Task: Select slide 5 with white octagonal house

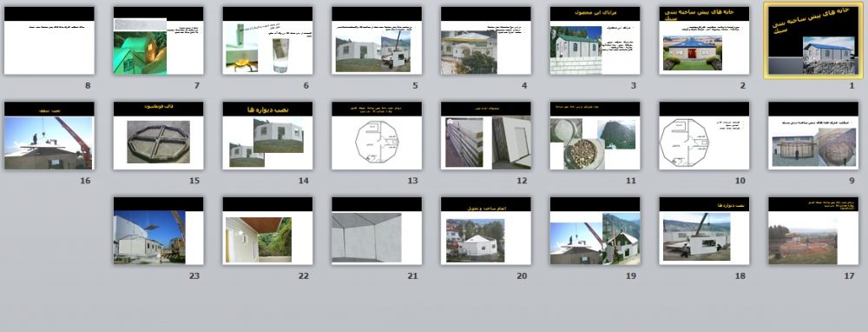Action: 377,41
